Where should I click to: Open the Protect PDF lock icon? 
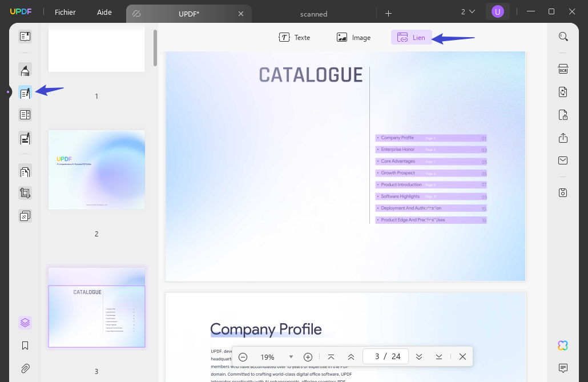pyautogui.click(x=563, y=115)
